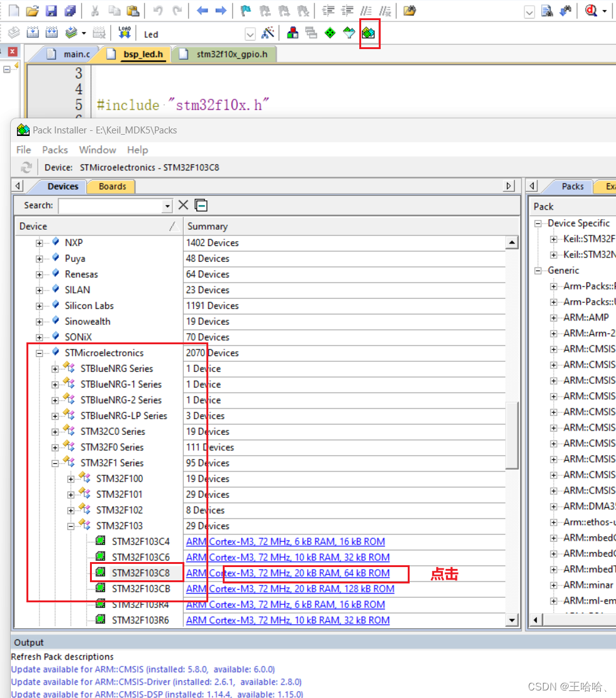The width and height of the screenshot is (616, 698).
Task: Save the current file with the floppy icon
Action: pyautogui.click(x=51, y=10)
